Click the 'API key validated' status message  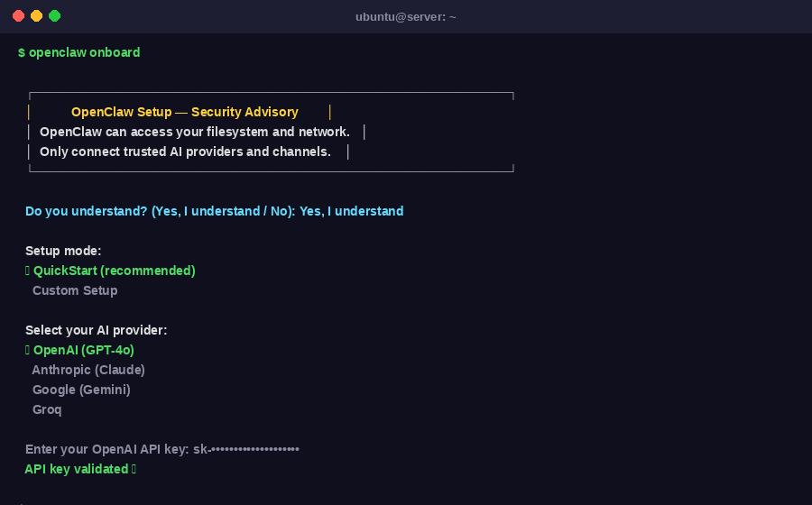[x=76, y=469]
